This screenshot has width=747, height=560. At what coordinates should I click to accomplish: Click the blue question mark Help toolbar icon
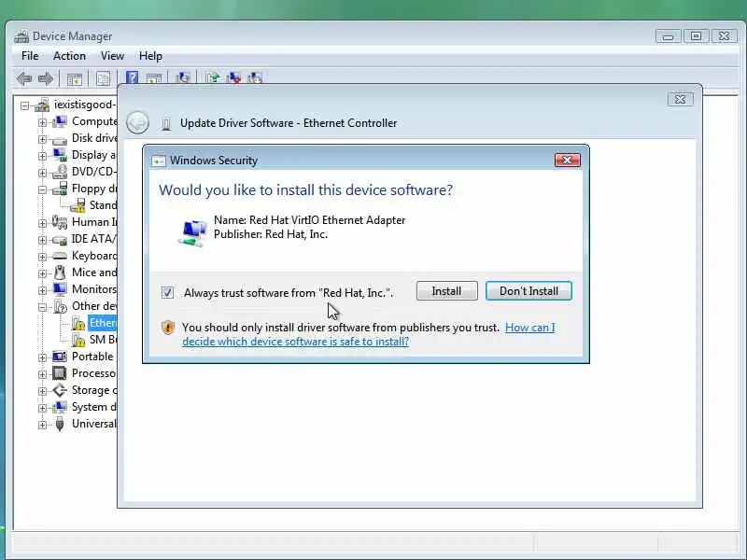coord(132,77)
